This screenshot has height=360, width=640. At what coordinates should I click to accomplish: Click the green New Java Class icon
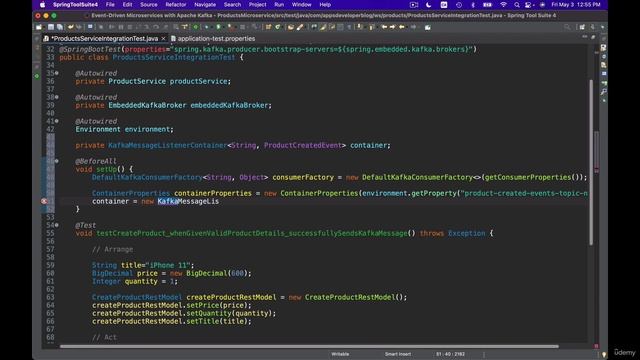(x=278, y=27)
